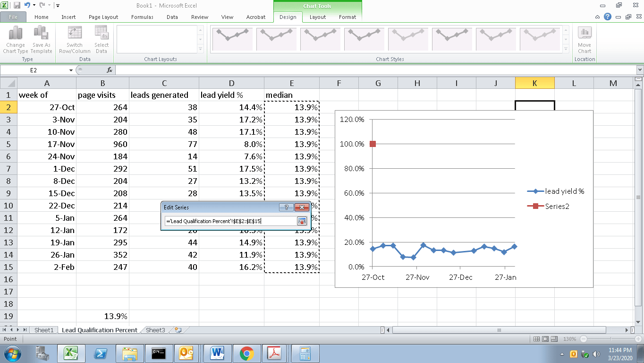Viewport: 644px width, 363px height.
Task: Click the last visible chart style thumbnail
Action: 541,39
